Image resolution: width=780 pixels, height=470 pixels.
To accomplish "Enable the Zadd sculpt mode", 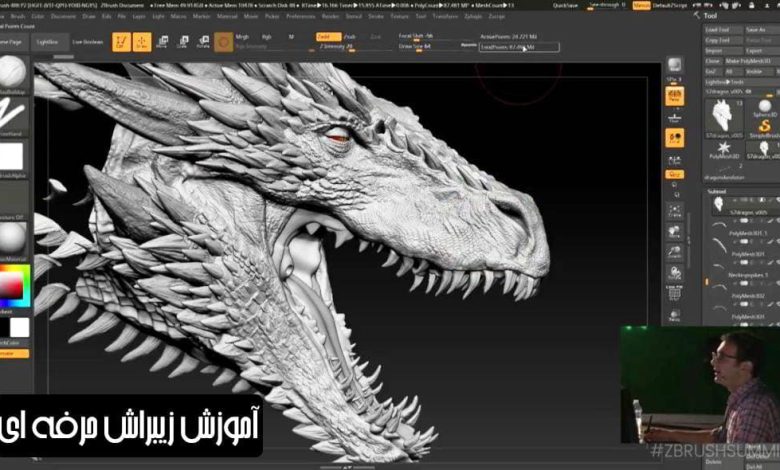I will pos(328,37).
